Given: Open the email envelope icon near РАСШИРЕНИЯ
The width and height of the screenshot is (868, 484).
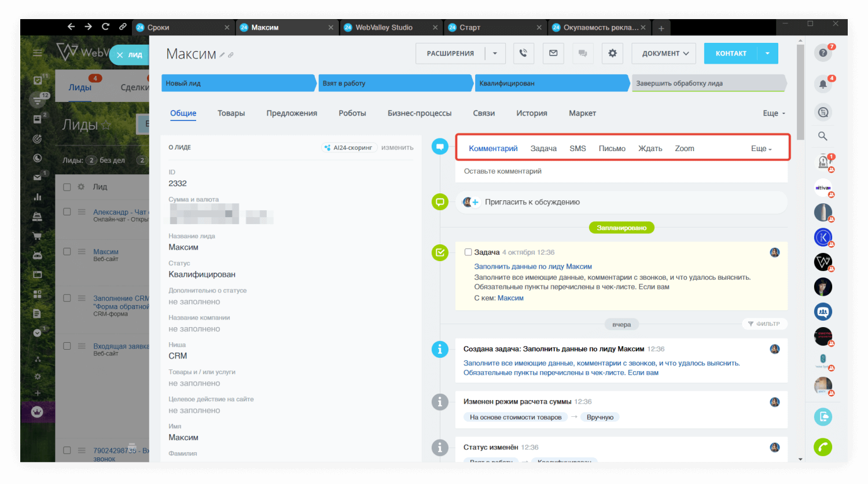Looking at the screenshot, I should point(553,53).
